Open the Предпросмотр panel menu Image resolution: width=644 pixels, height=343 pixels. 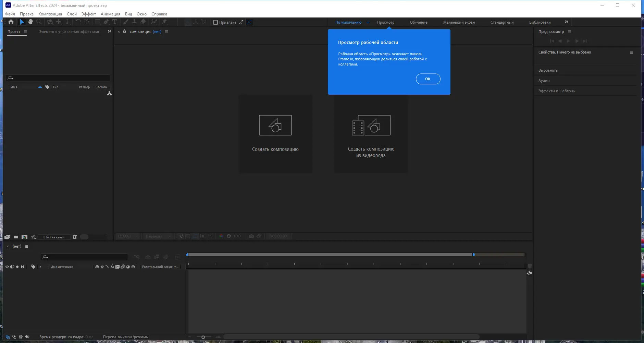570,32
